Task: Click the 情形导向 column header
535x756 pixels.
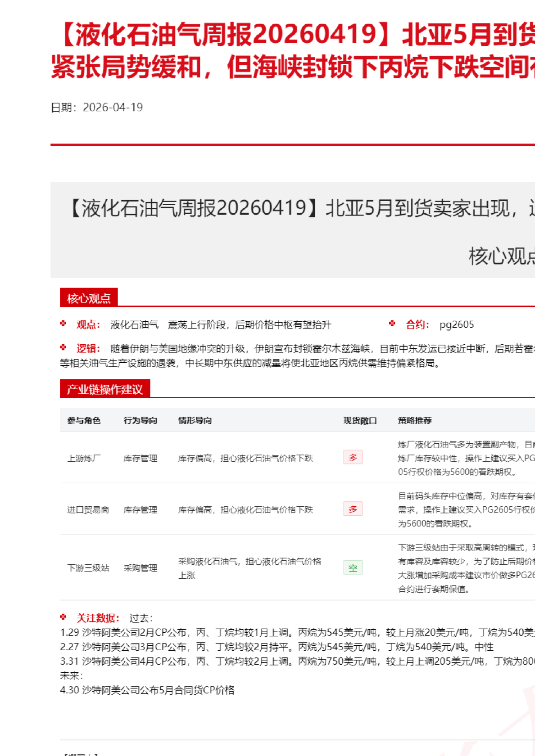Action: point(195,420)
